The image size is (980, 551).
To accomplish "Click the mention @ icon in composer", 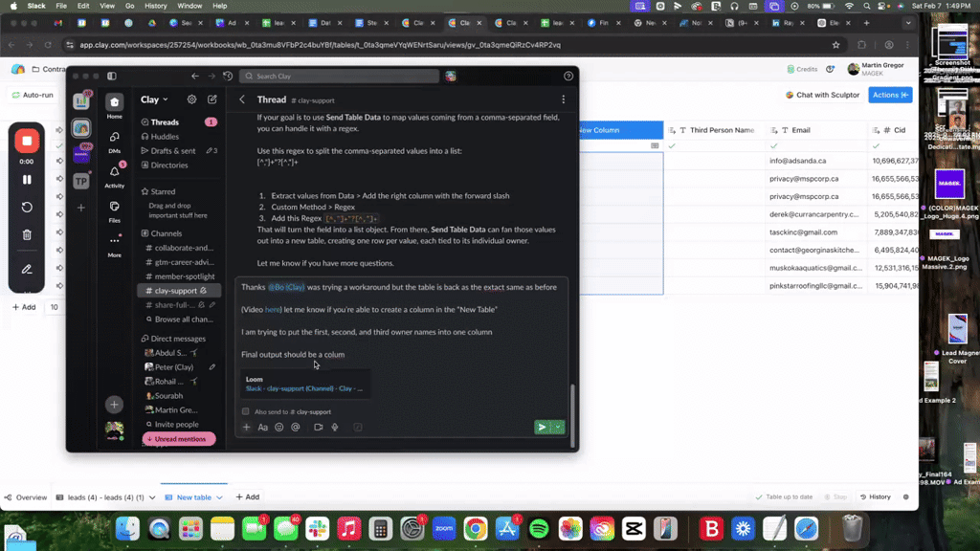I will (x=296, y=428).
